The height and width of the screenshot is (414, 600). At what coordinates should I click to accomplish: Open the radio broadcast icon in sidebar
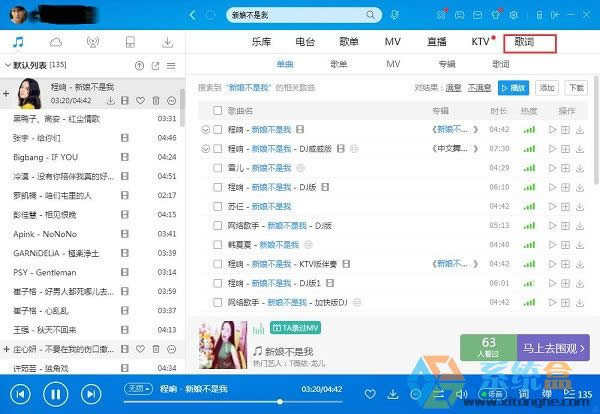[93, 43]
